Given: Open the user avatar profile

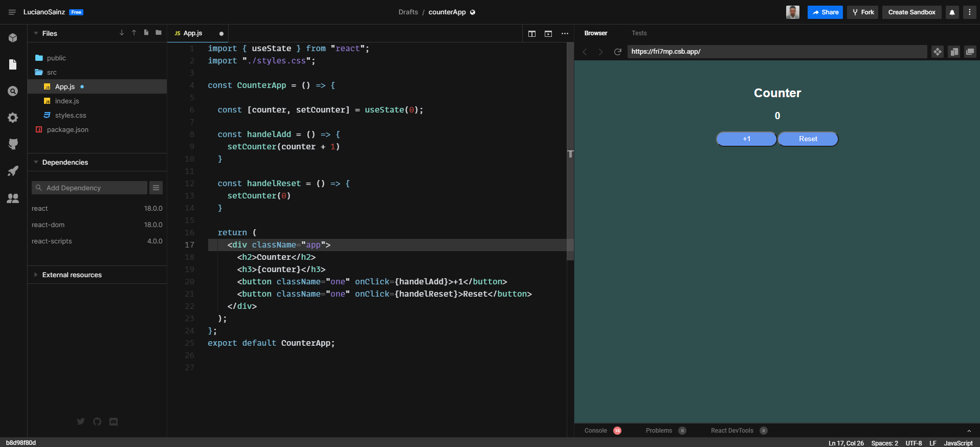Looking at the screenshot, I should tap(793, 12).
